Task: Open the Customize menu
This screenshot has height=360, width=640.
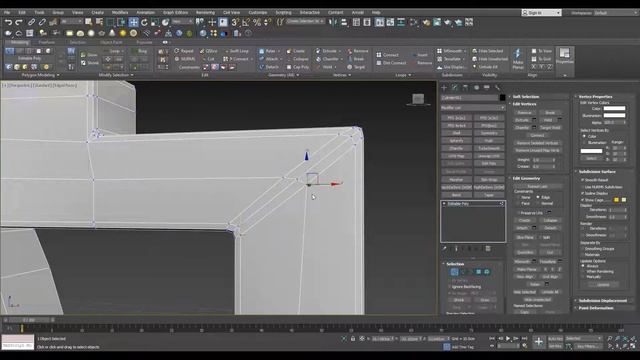Action: click(x=258, y=13)
